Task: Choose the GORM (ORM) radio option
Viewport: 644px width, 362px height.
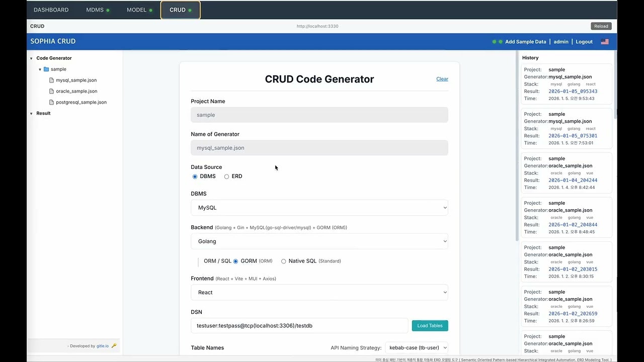Action: click(x=235, y=261)
